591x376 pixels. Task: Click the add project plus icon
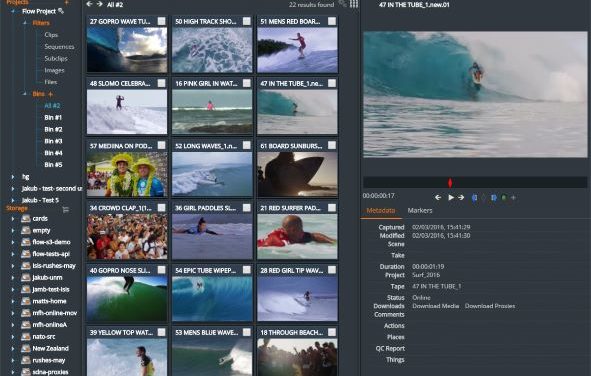pos(67,2)
